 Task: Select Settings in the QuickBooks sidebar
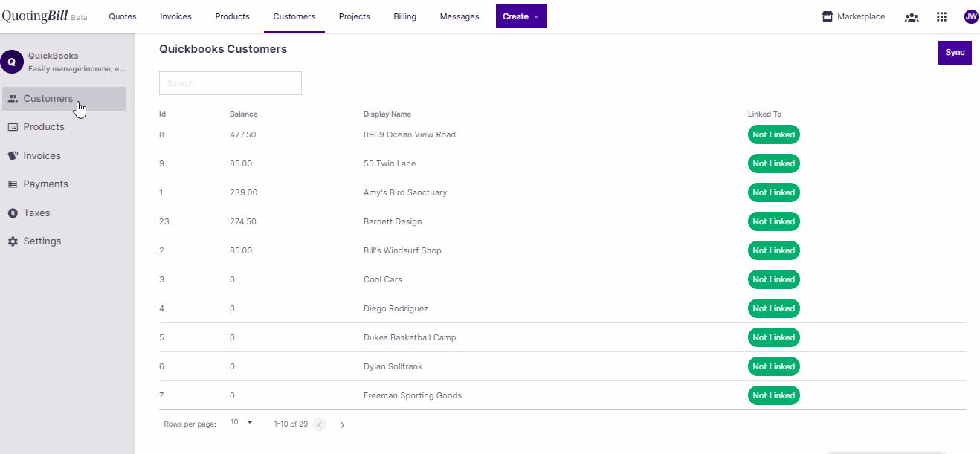[64, 241]
